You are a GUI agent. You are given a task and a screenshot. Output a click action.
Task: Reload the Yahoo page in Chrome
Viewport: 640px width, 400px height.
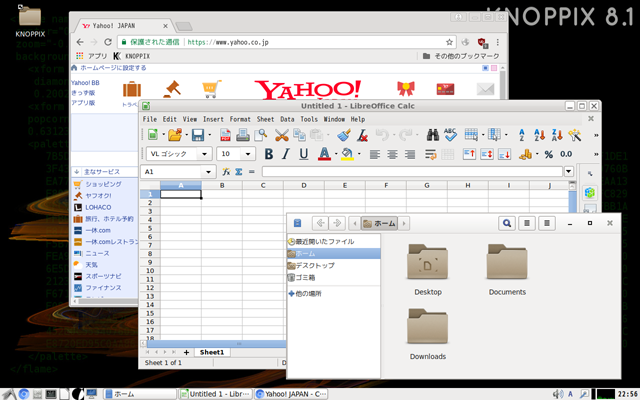108,42
